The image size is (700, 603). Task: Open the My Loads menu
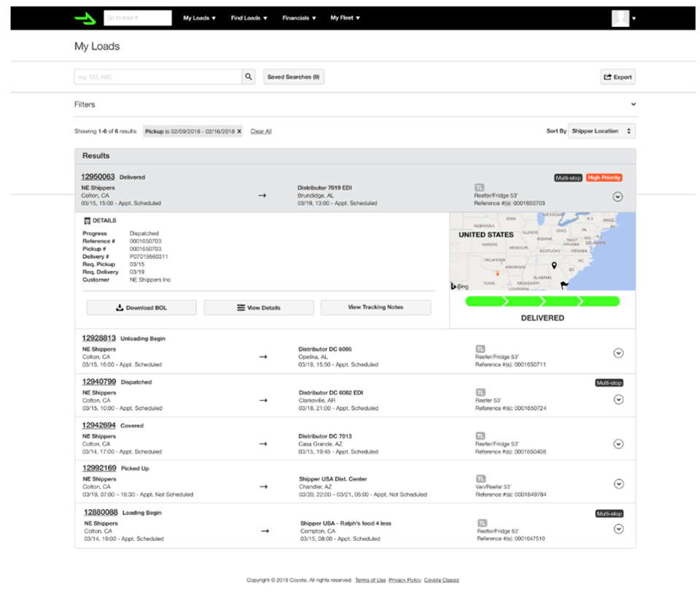click(199, 18)
